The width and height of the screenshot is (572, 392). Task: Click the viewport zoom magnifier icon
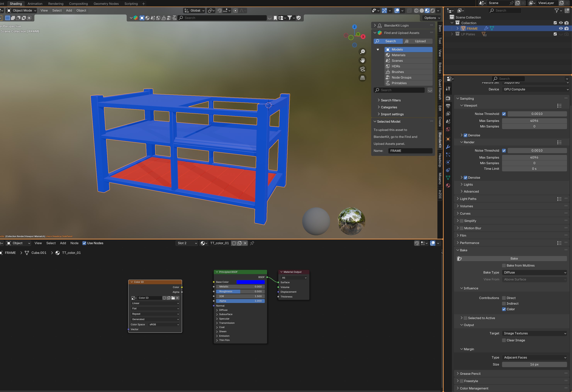tap(362, 52)
